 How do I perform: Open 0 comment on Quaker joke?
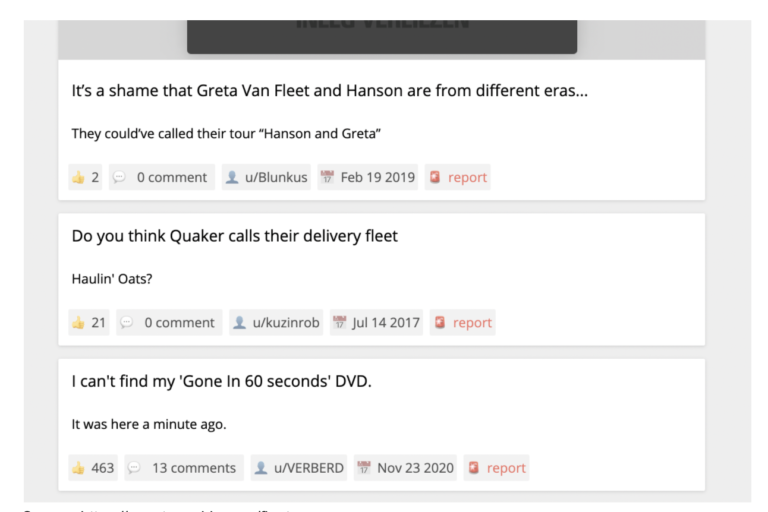(179, 323)
